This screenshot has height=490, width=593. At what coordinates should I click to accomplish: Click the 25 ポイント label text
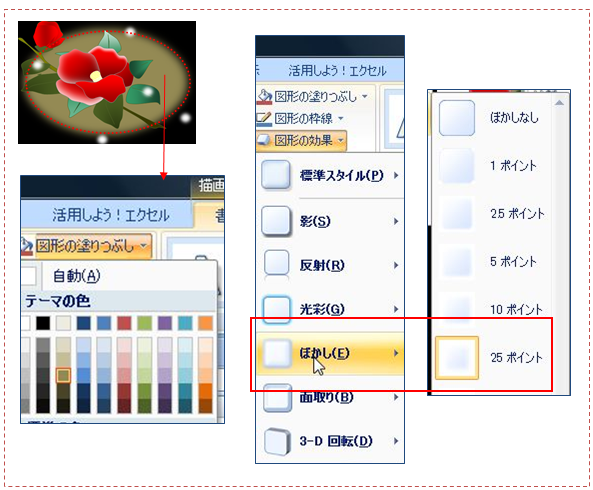pyautogui.click(x=517, y=358)
